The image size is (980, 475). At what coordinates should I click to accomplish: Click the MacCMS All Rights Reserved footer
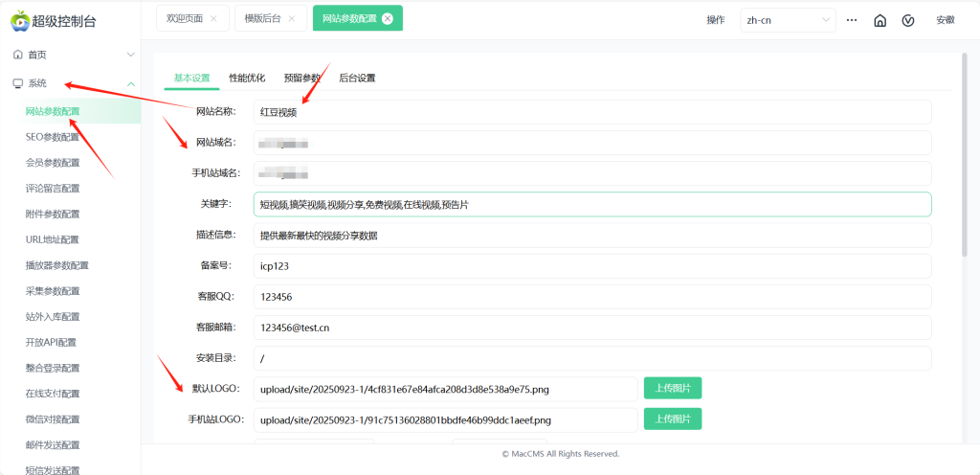561,454
